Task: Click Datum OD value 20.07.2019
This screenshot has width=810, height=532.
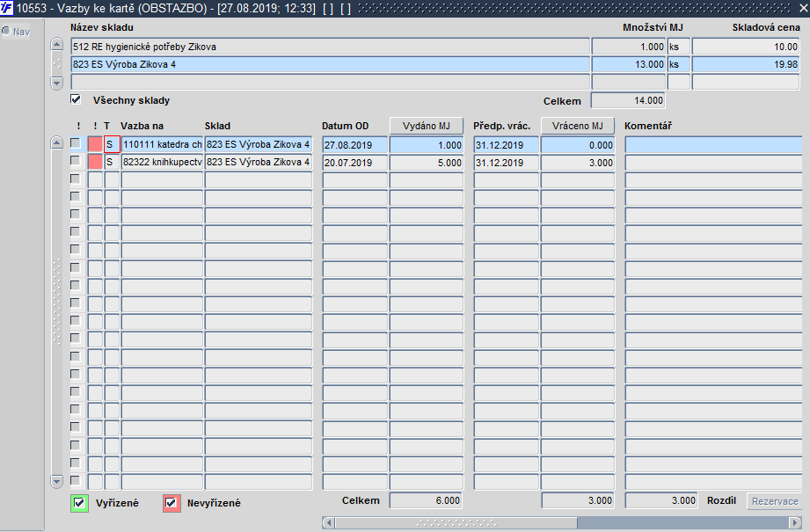Action: point(355,163)
